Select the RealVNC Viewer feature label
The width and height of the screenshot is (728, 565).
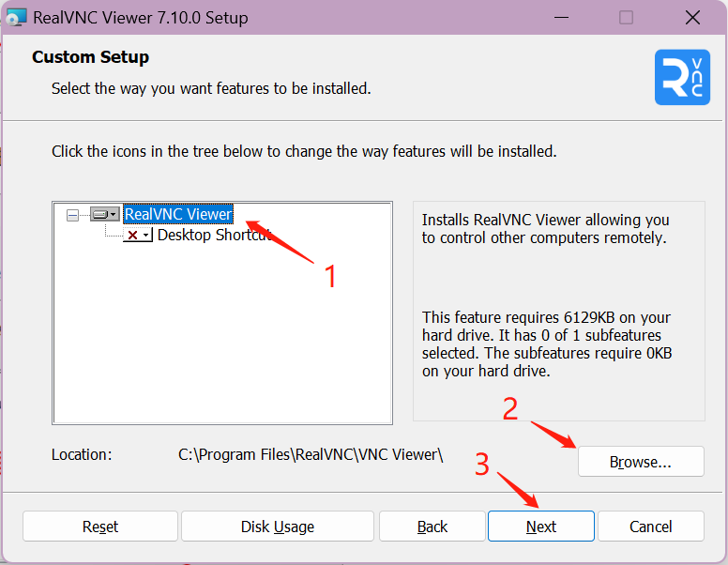178,214
